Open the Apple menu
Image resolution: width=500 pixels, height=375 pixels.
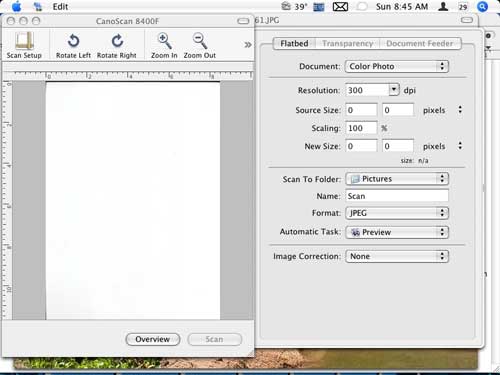tap(17, 6)
